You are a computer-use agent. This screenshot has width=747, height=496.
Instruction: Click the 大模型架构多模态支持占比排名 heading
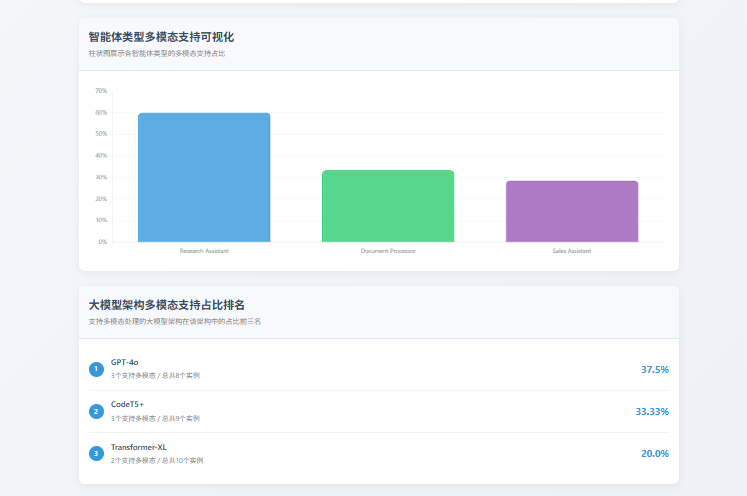[x=167, y=305]
